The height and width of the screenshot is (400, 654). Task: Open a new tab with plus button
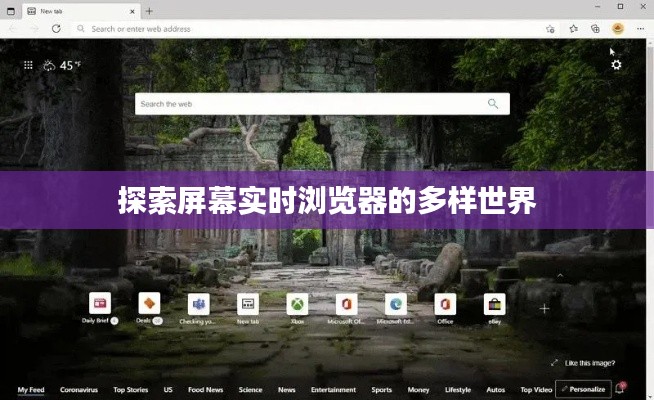(x=150, y=11)
